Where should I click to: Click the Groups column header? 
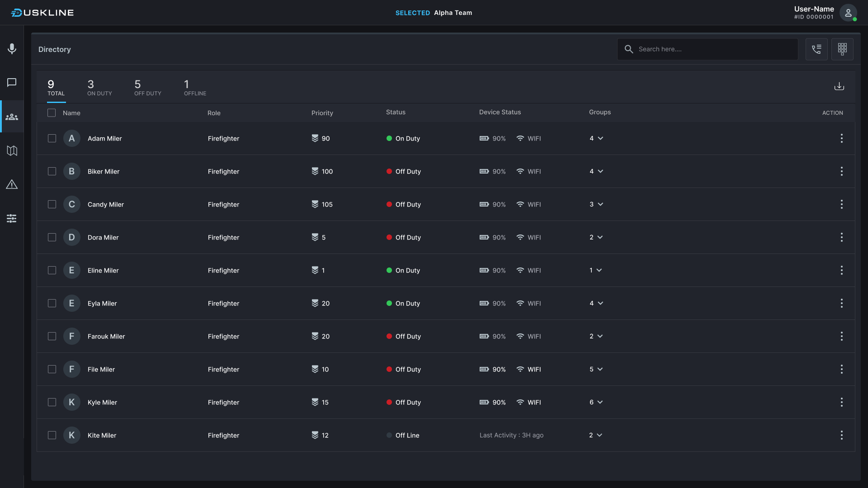pyautogui.click(x=600, y=112)
